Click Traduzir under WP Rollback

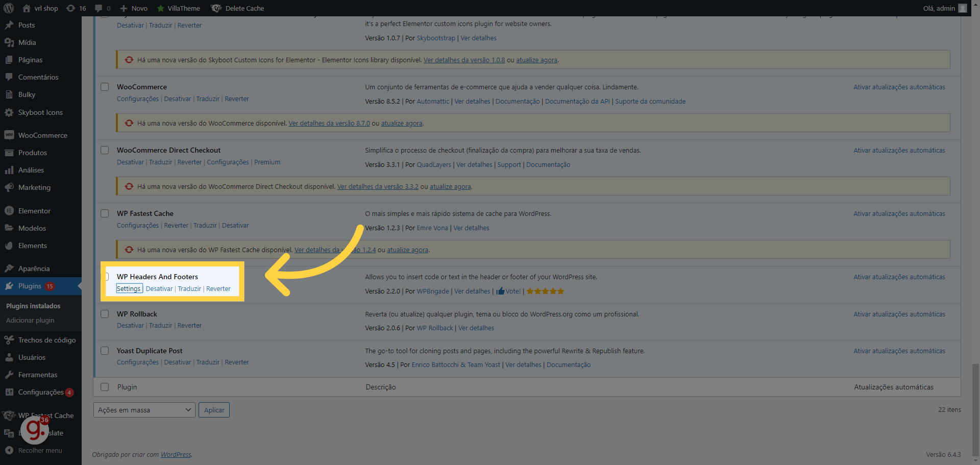161,325
